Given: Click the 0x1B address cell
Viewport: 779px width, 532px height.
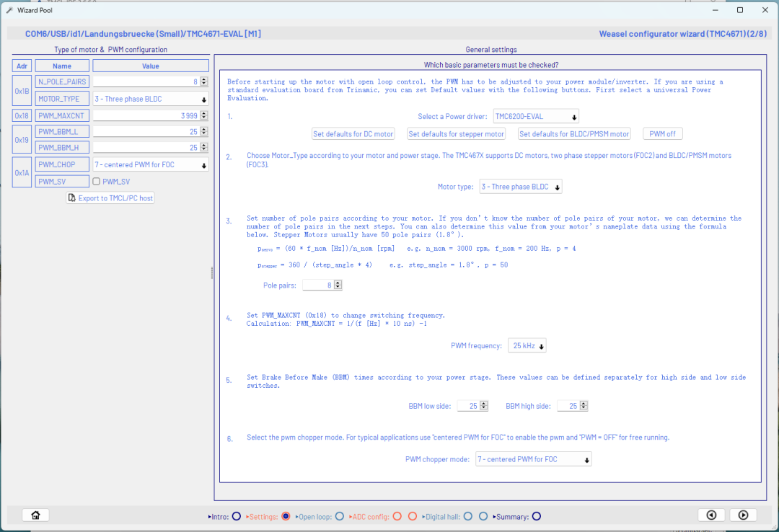Looking at the screenshot, I should pos(22,91).
